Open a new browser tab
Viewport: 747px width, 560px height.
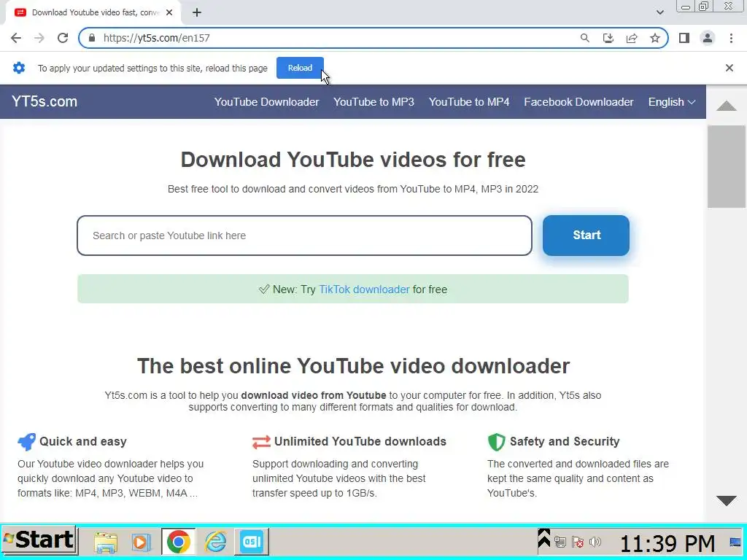[197, 13]
